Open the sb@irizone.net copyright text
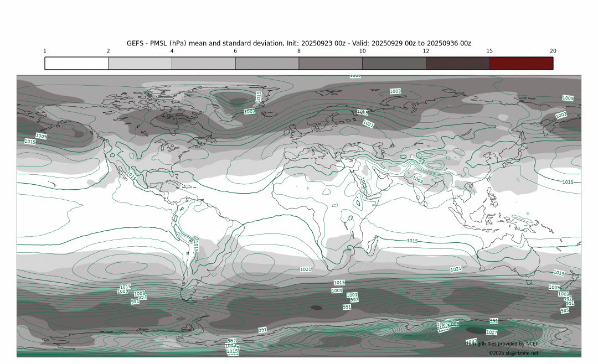Viewport: 598px width, 364px height. coord(513,353)
